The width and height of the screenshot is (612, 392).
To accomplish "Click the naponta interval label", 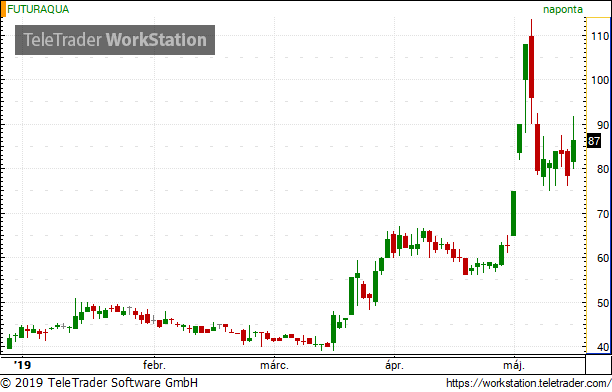I will pyautogui.click(x=563, y=9).
